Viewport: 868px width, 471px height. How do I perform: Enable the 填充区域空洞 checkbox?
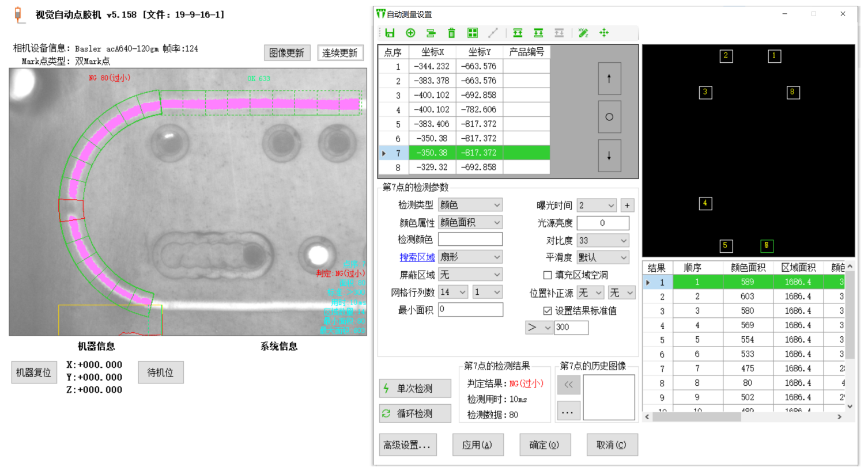click(546, 275)
